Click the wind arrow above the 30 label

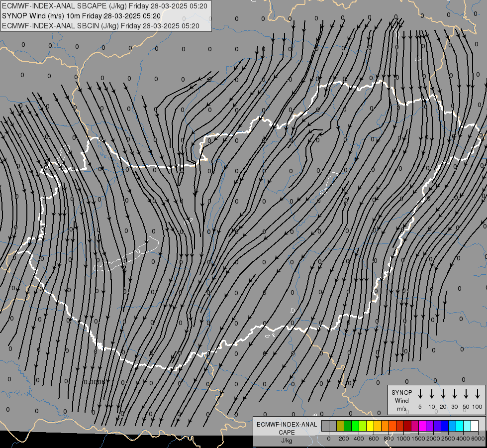(454, 393)
